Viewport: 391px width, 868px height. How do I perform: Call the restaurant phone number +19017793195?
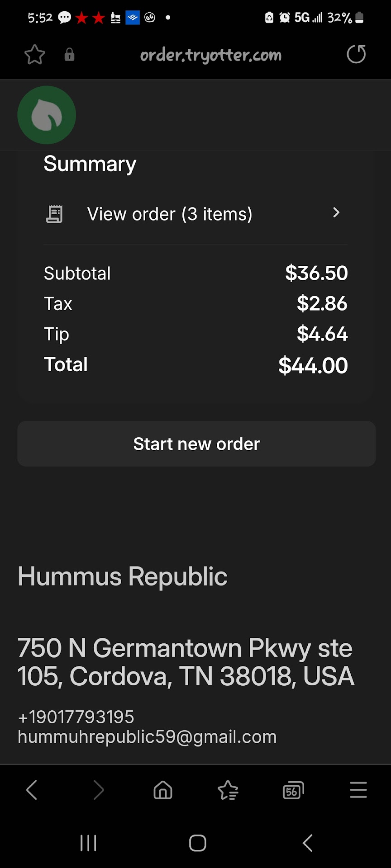(x=76, y=717)
